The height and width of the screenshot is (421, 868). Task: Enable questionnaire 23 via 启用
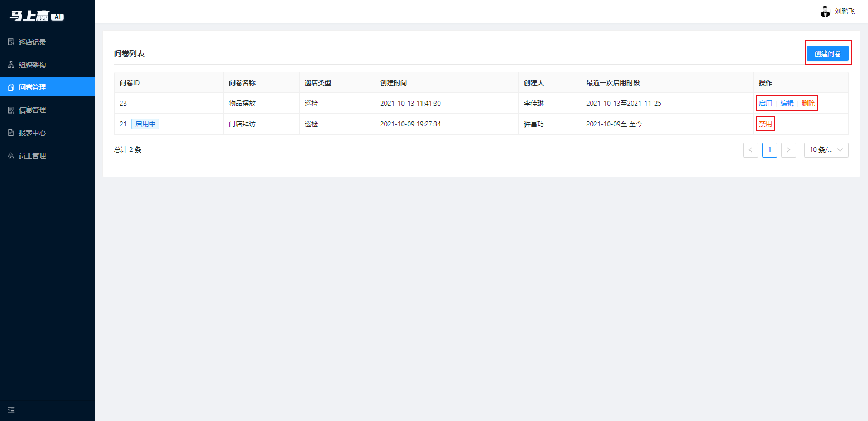pos(765,103)
